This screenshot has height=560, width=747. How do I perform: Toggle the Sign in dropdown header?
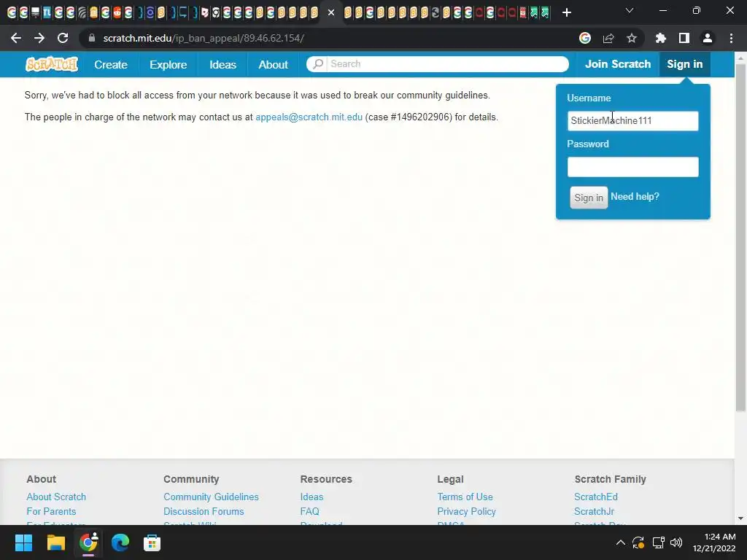pos(684,64)
